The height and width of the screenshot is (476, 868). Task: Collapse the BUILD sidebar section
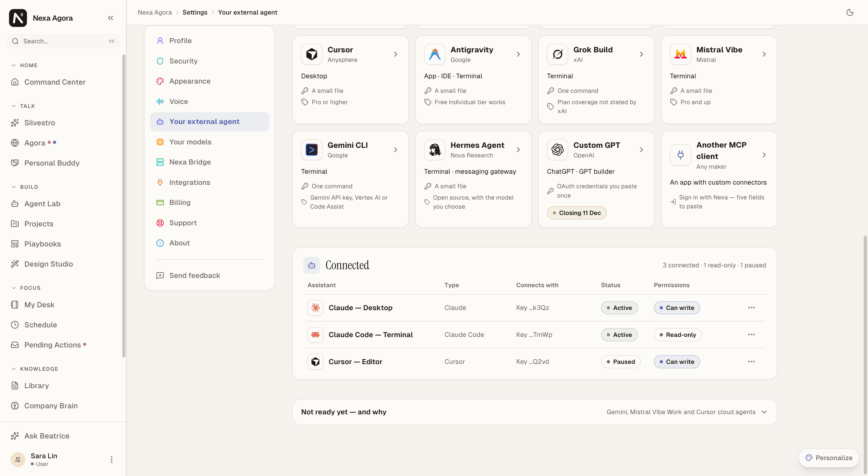click(x=25, y=187)
